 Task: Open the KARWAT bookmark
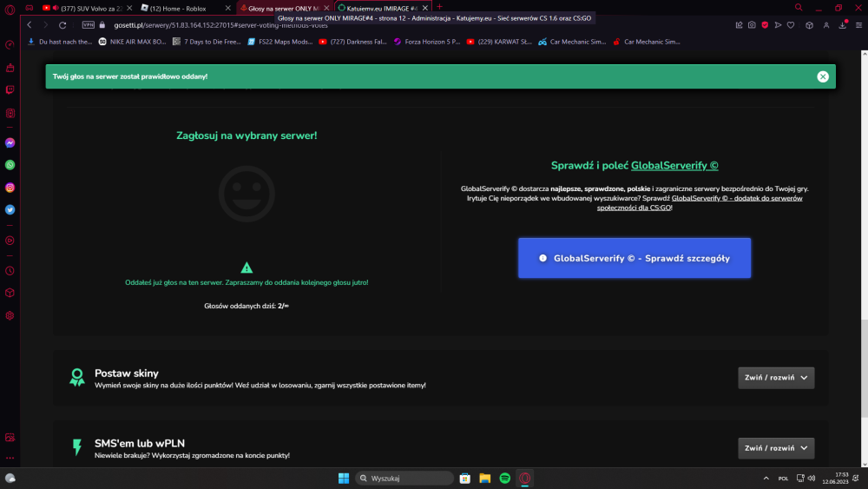click(499, 42)
